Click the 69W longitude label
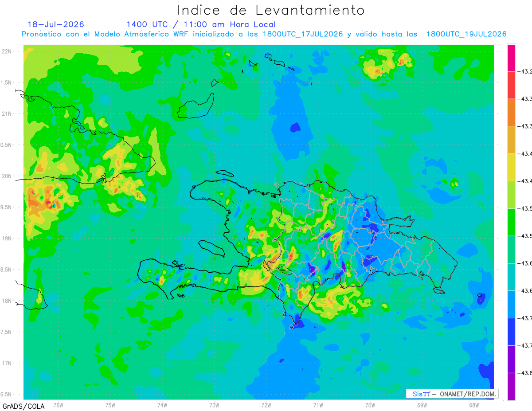Image resolution: width=532 pixels, height=411 pixels. click(422, 405)
